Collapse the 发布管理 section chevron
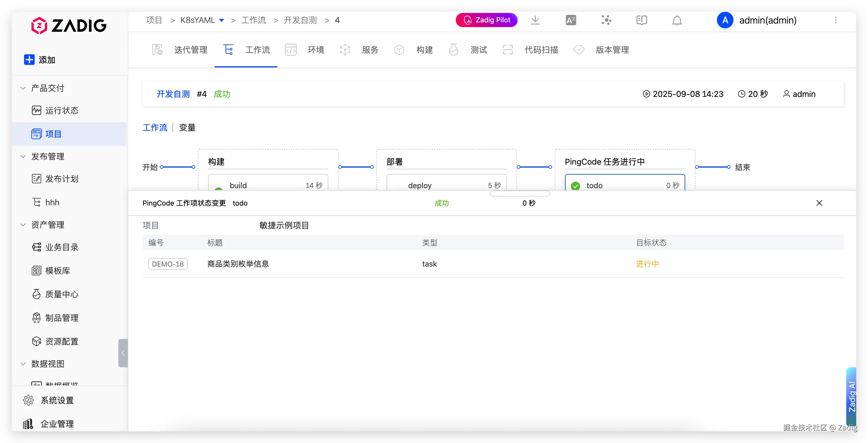Viewport: 868px width, 443px height. (x=23, y=156)
